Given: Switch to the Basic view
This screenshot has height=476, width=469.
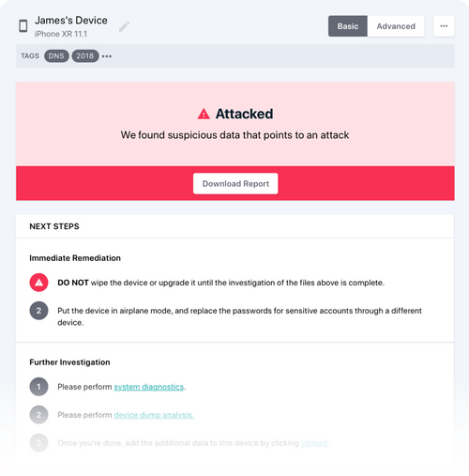Looking at the screenshot, I should click(348, 26).
